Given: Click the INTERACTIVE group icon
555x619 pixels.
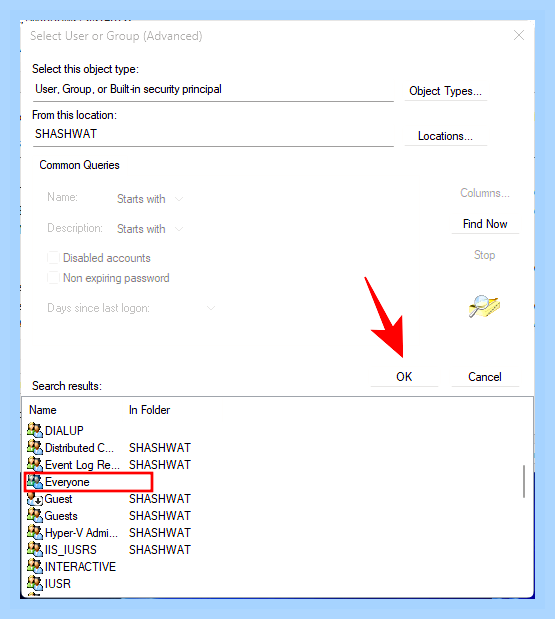Looking at the screenshot, I should pyautogui.click(x=35, y=566).
